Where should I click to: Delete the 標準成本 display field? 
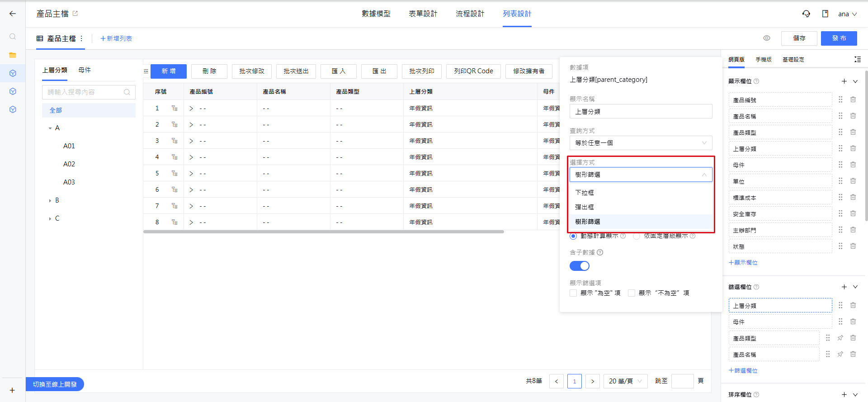(853, 197)
